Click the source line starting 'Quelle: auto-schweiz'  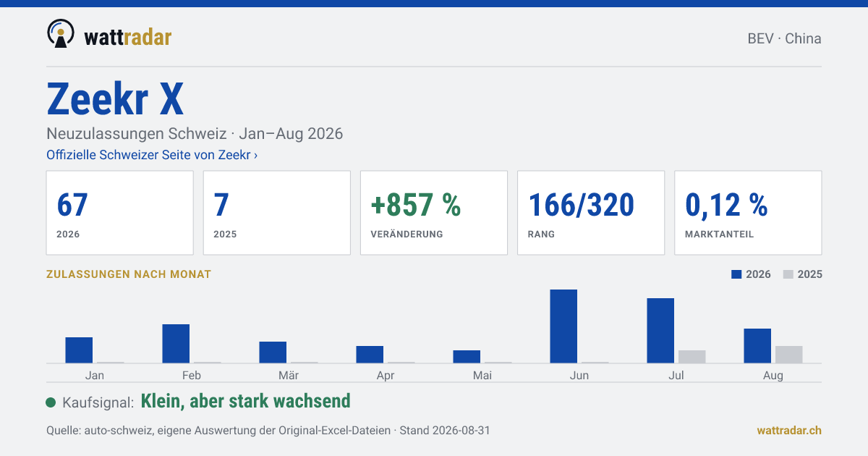click(x=268, y=430)
